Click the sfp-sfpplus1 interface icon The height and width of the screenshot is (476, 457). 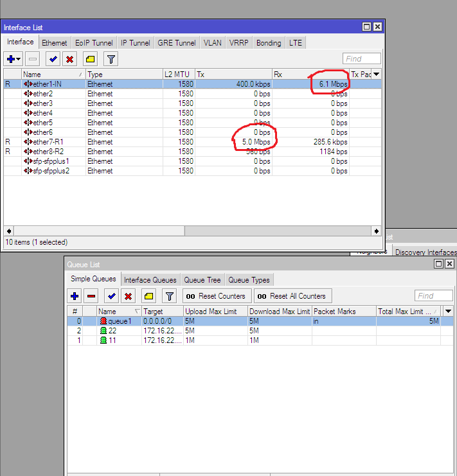tap(28, 161)
